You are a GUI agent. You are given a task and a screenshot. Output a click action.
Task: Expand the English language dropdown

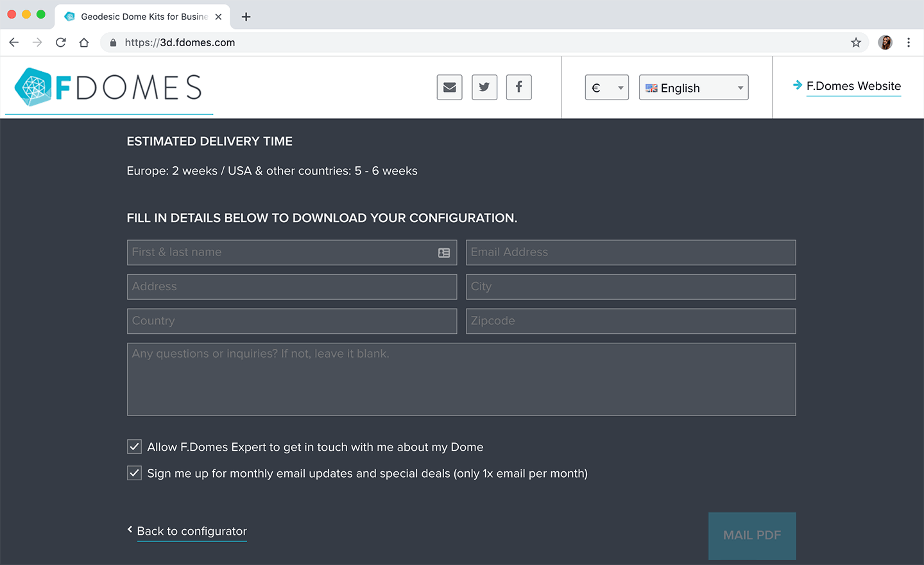pyautogui.click(x=693, y=88)
